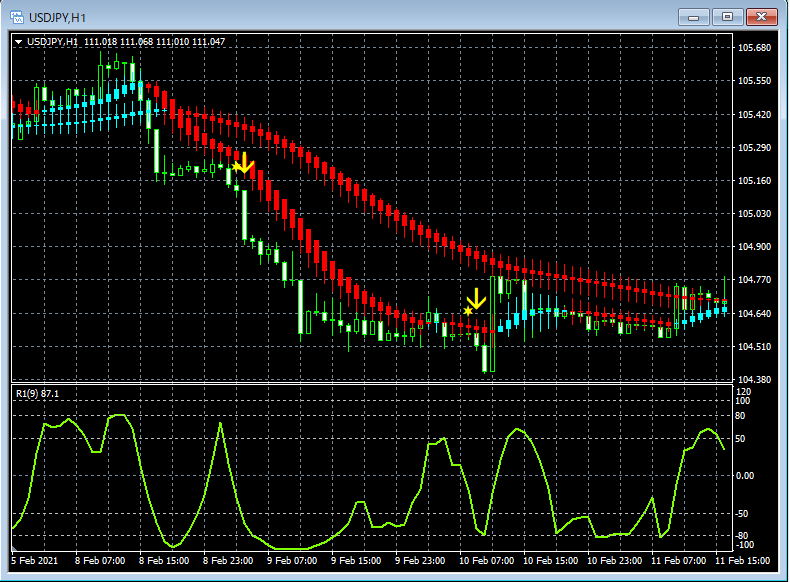This screenshot has height=582, width=790.
Task: Click price level 104.900 on the price scale
Action: tap(754, 246)
